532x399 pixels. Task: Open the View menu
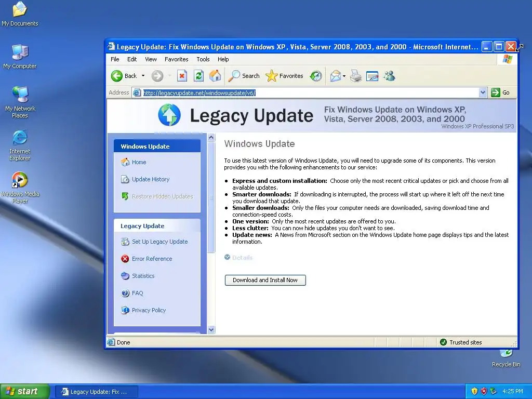click(x=151, y=59)
